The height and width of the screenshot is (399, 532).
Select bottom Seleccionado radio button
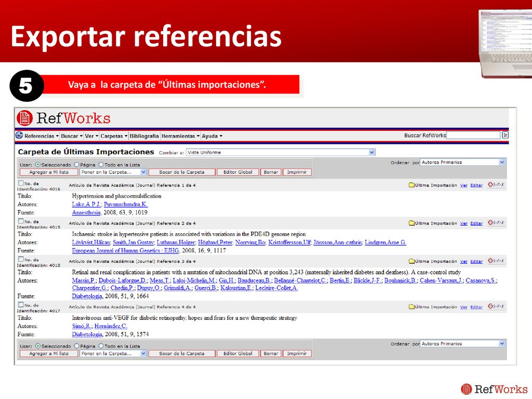point(37,346)
